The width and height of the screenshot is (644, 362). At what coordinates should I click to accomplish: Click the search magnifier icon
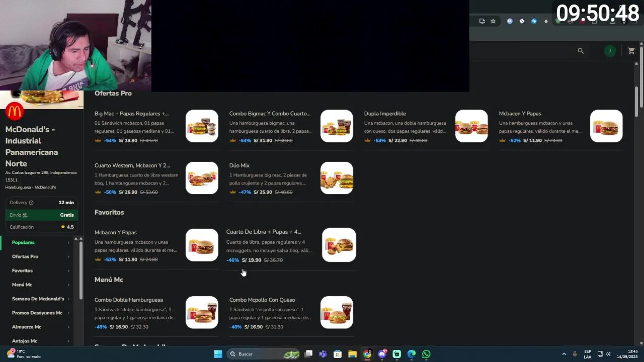coord(581,51)
